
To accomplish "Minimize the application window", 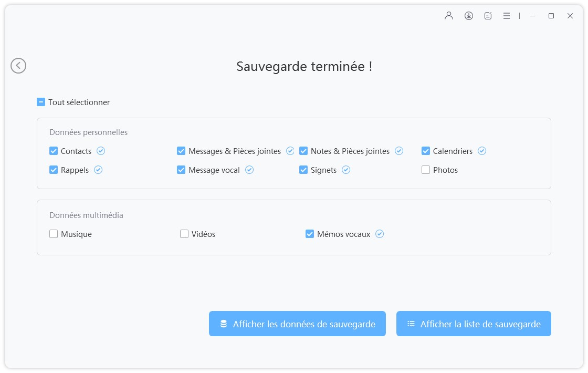I will 532,16.
